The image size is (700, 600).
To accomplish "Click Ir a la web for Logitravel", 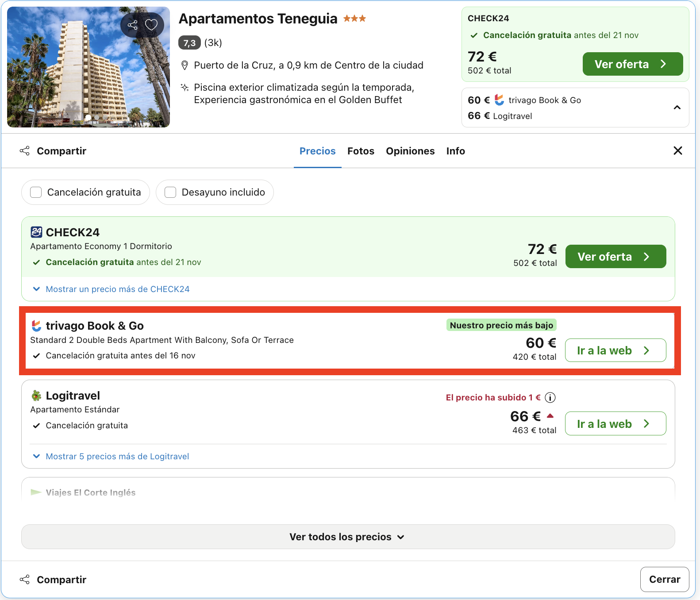I will pyautogui.click(x=615, y=424).
